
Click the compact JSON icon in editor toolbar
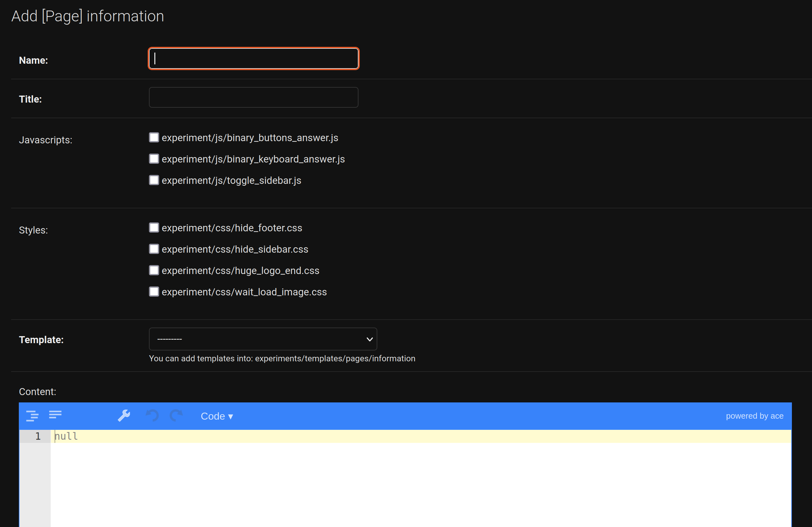point(55,415)
